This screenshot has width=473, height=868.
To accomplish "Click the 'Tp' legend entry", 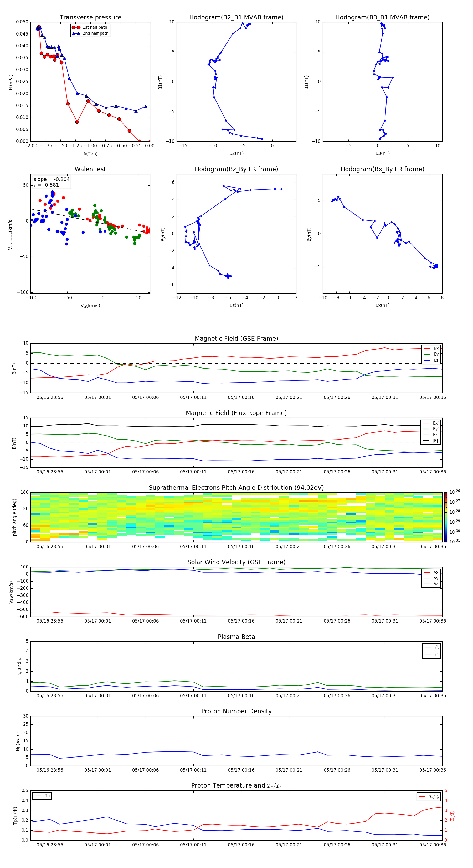I will 42,796.
